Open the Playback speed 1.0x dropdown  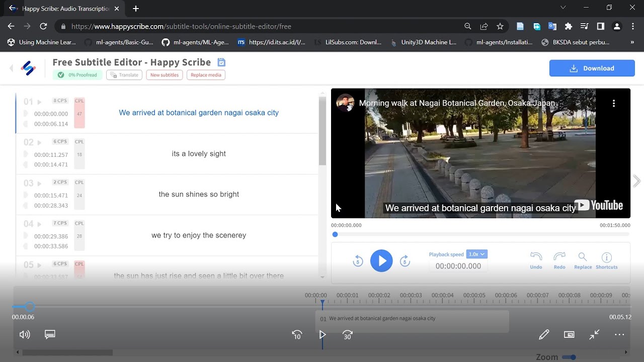[x=476, y=254]
